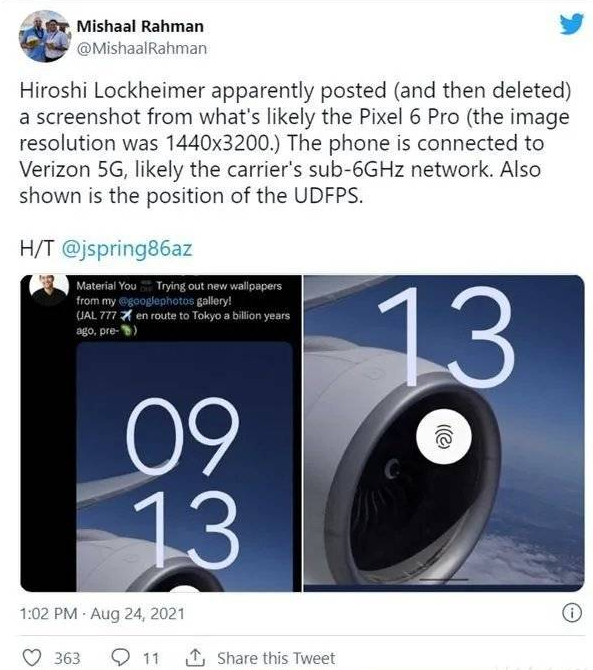The height and width of the screenshot is (670, 593).
Task: Click the Twitter bird logo
Action: coord(571,24)
